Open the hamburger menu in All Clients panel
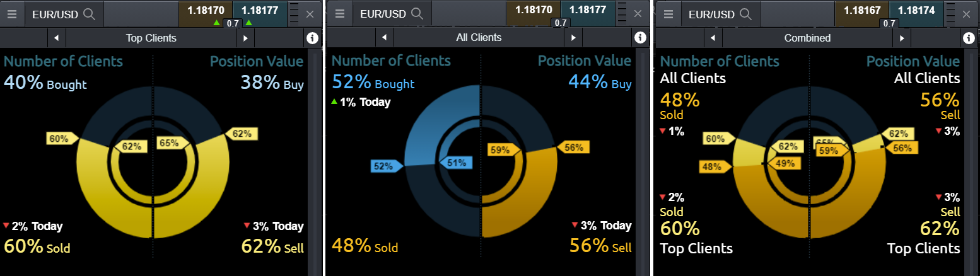Screen dimensions: 980x276 [341, 14]
